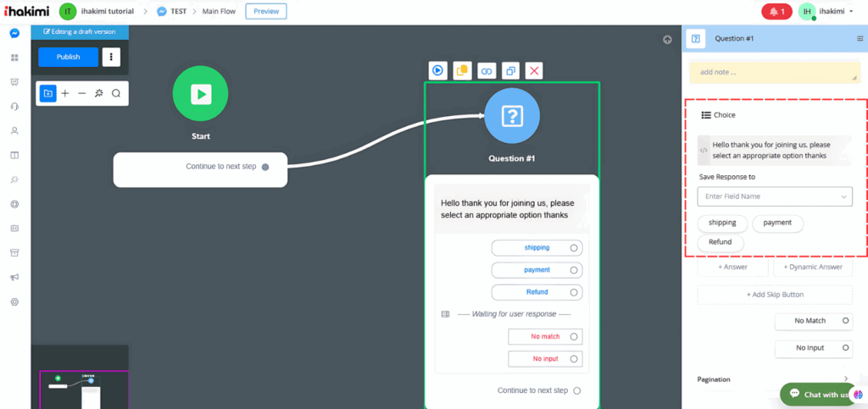Click the Preview button
Screen dimensions: 868x409
pyautogui.click(x=265, y=11)
